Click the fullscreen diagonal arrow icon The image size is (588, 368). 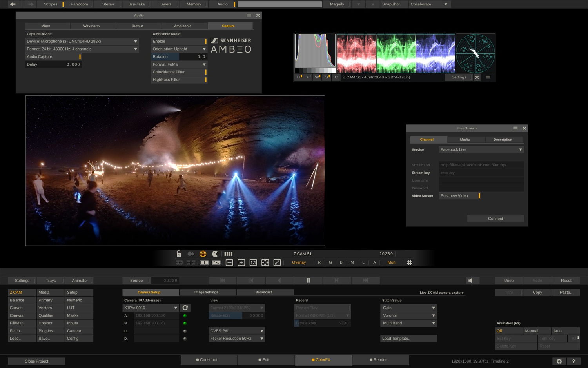(x=277, y=262)
